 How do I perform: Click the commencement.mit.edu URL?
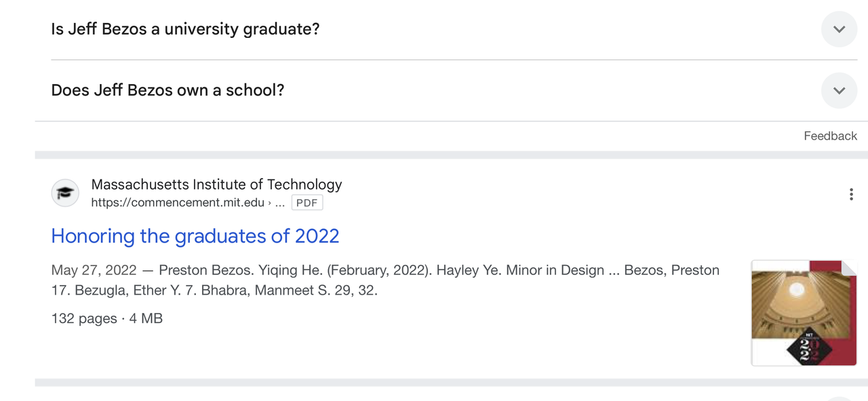point(178,203)
